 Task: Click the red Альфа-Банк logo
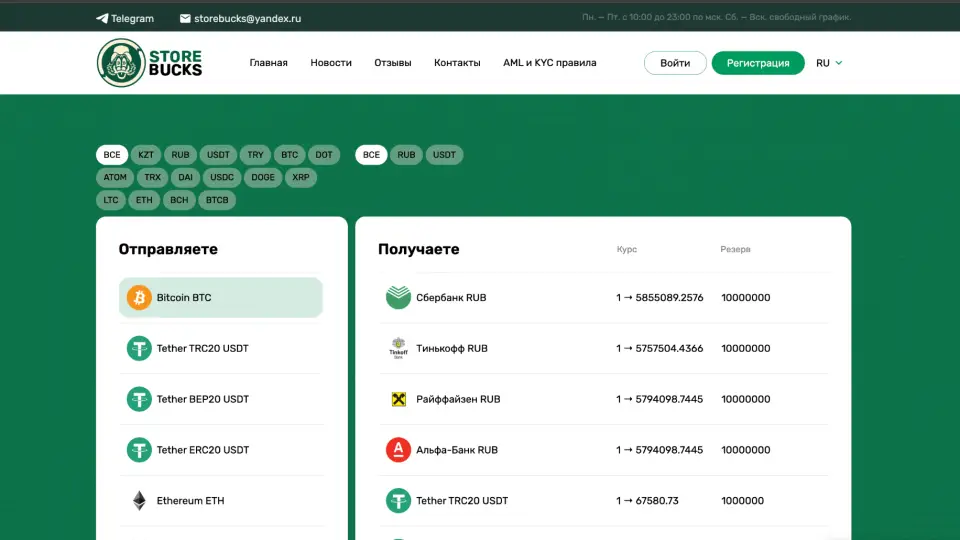(x=398, y=450)
